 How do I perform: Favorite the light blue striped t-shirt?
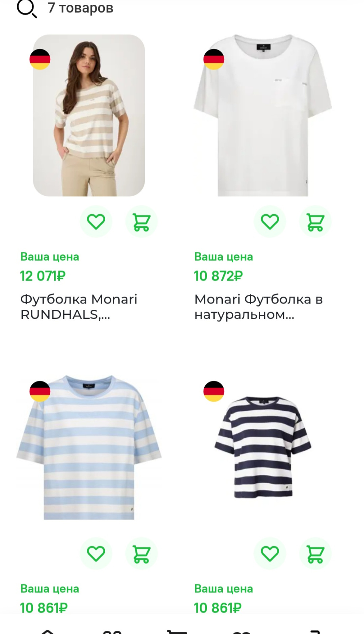point(96,553)
